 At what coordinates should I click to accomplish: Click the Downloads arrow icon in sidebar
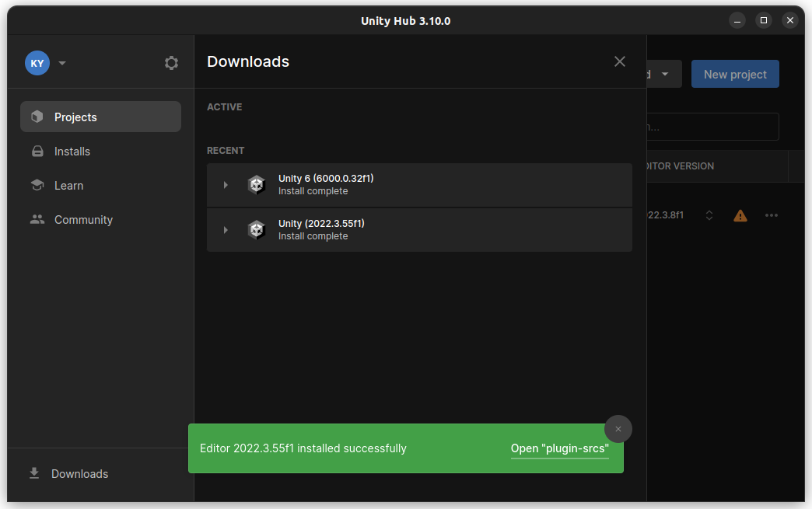point(34,473)
